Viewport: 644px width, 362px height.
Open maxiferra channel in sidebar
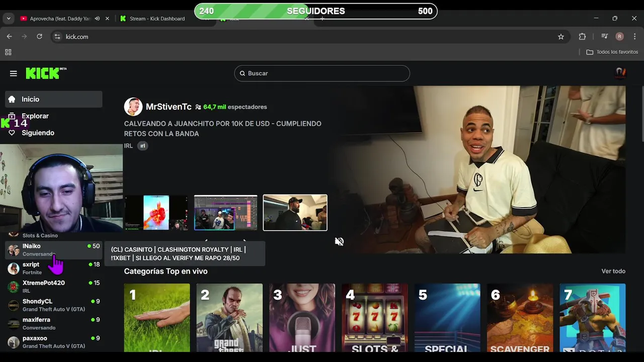(x=53, y=323)
